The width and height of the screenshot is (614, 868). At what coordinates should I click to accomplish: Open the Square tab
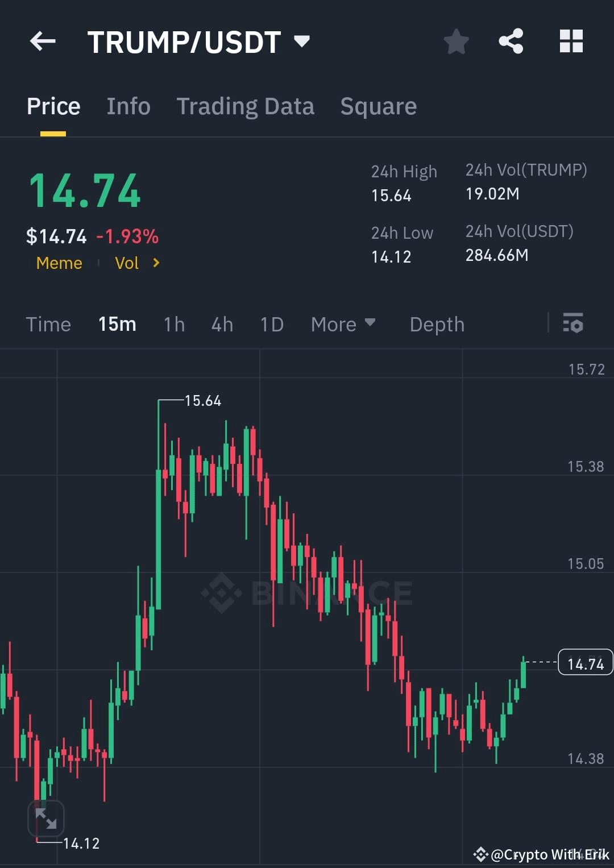[x=378, y=106]
